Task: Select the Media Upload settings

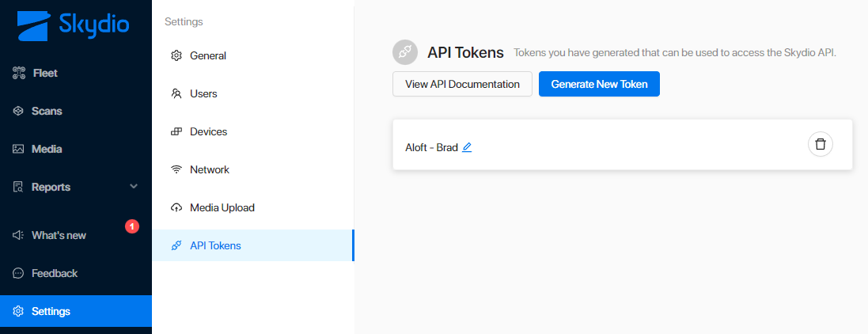Action: click(222, 207)
